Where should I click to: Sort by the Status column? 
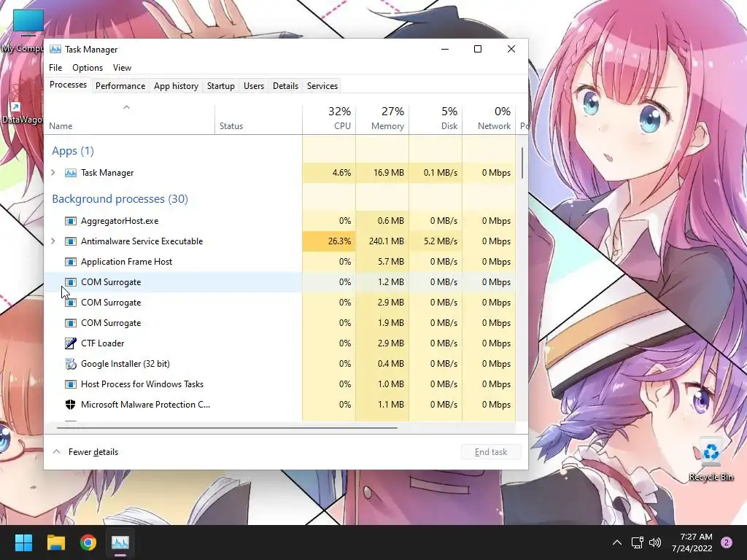pos(258,119)
